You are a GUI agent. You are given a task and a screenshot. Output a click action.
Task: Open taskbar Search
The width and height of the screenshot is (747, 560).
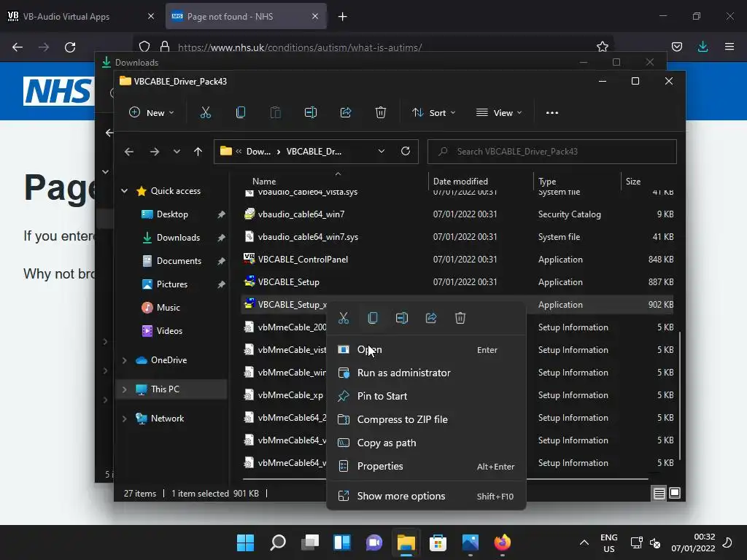click(278, 542)
